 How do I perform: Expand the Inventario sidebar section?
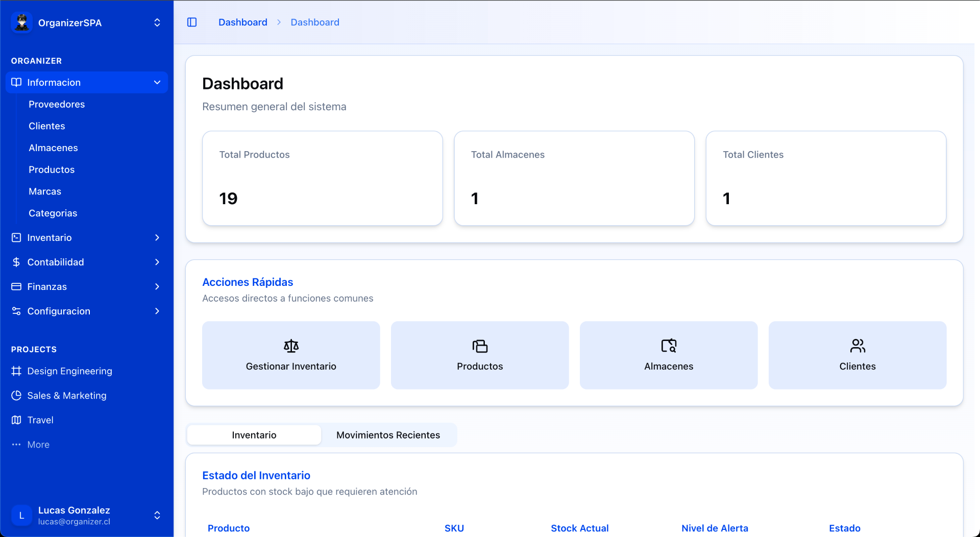click(157, 237)
